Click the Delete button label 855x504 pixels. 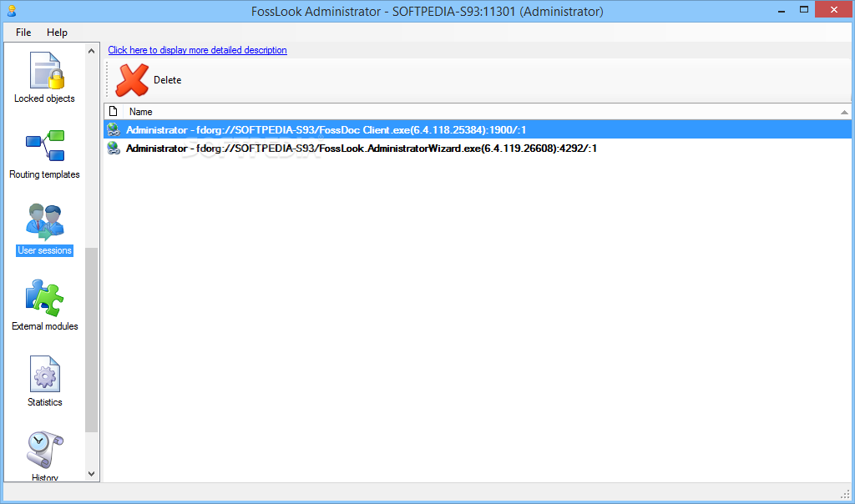tap(167, 80)
